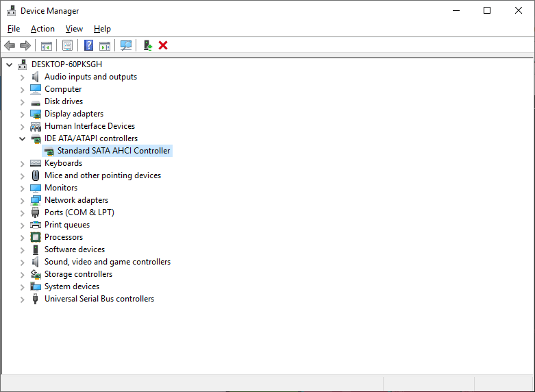Click the red X Uninstall device icon
This screenshot has width=535, height=392.
point(163,45)
